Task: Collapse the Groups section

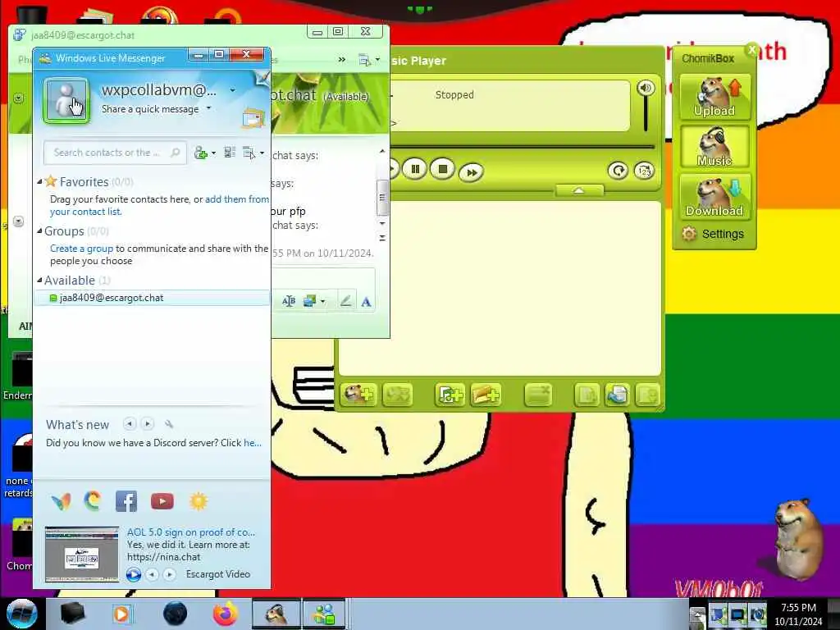Action: pyautogui.click(x=39, y=231)
